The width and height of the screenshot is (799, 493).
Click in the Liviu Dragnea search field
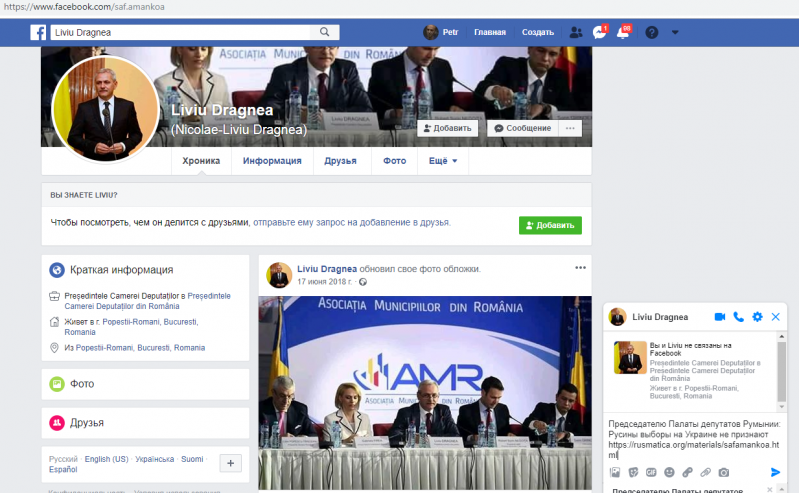[180, 32]
